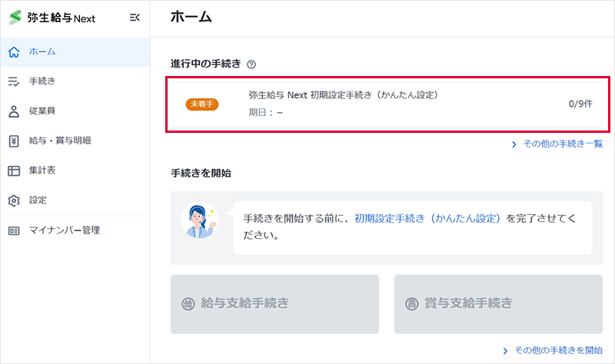Open 手続き in the sidebar menu
615x364 pixels.
tap(75, 81)
